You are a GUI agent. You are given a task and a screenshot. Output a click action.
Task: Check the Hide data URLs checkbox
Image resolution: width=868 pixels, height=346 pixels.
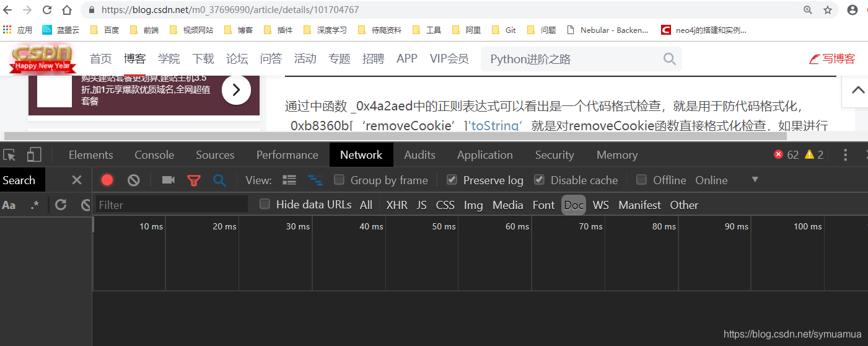tap(265, 204)
